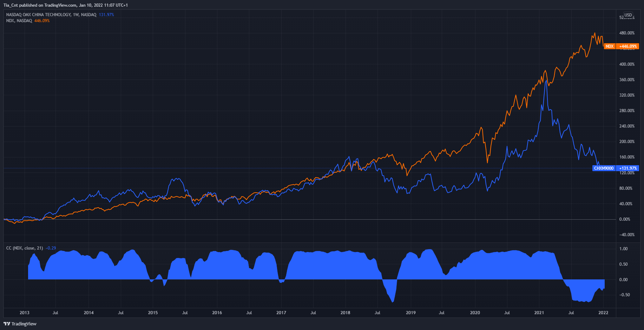The image size is (644, 330).
Task: Click the TradingView logo at bottom left
Action: pos(20,324)
